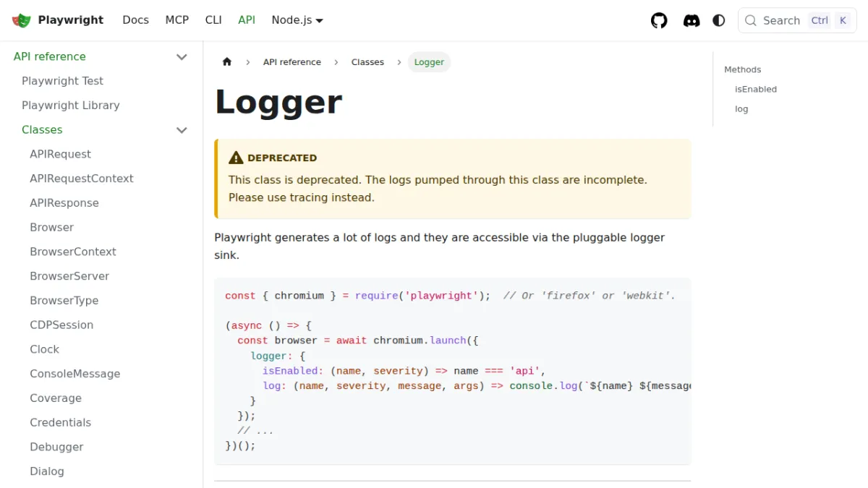Image resolution: width=868 pixels, height=488 pixels.
Task: Open the MCP nav item
Action: pyautogui.click(x=177, y=20)
